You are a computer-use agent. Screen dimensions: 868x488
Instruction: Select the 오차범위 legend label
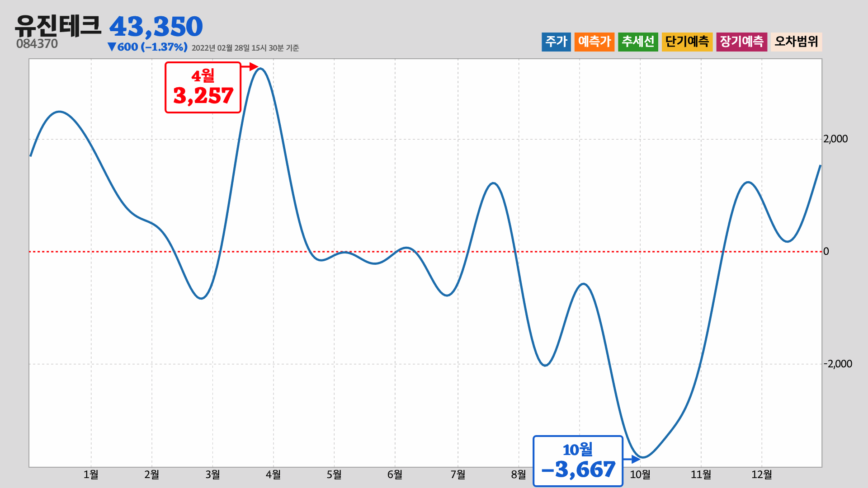pyautogui.click(x=797, y=42)
